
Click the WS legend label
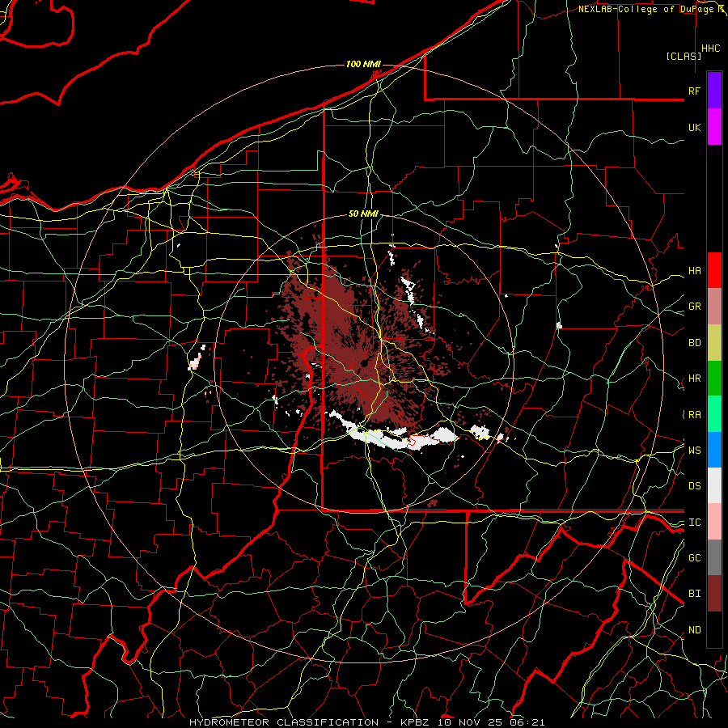(x=694, y=451)
